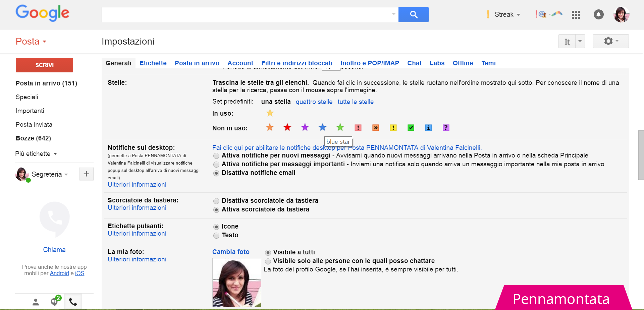Open the phone call tab icon

pos(73,302)
